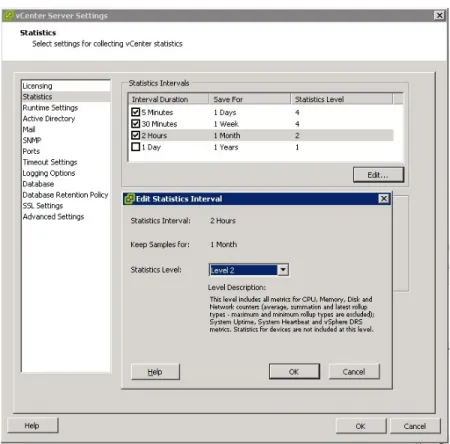The image size is (450, 444).
Task: Click level '4' in the 30 Minutes row
Action: coord(297,124)
